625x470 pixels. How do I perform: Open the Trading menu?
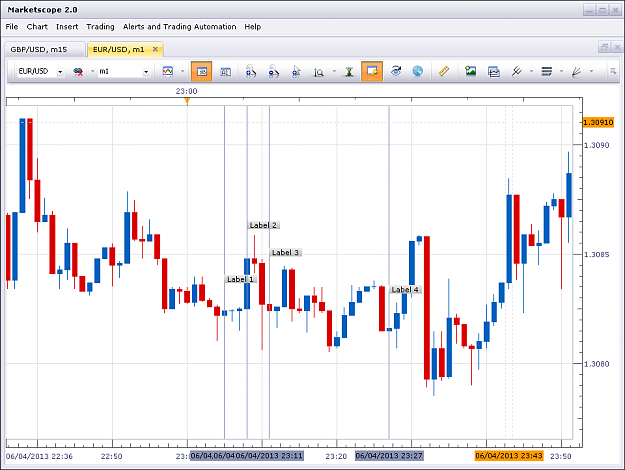point(100,27)
